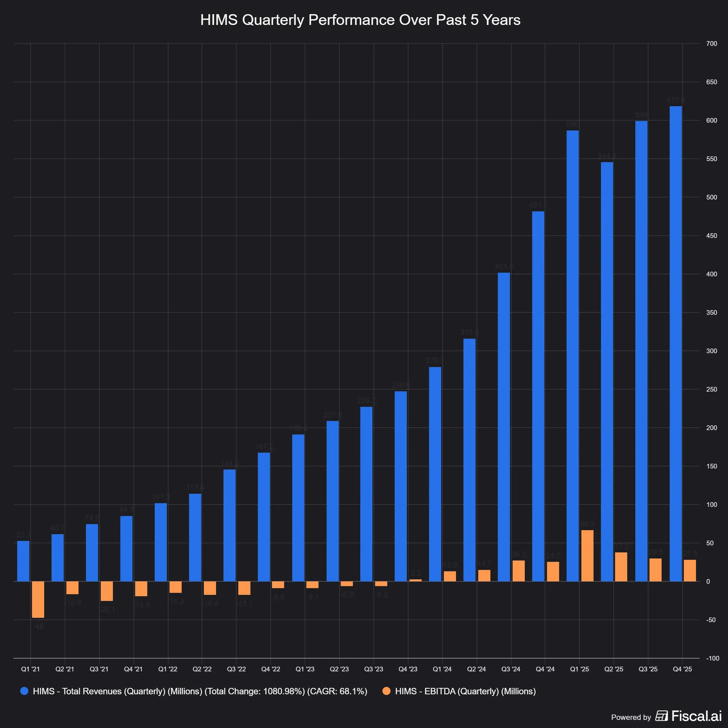The height and width of the screenshot is (728, 728).
Task: Click the Fiscal.ai logo icon
Action: click(662, 716)
